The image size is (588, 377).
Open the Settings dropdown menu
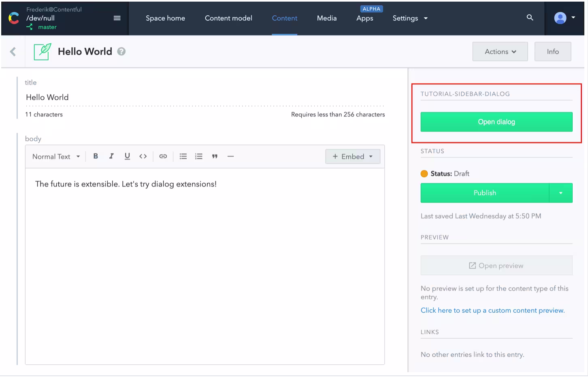point(410,18)
